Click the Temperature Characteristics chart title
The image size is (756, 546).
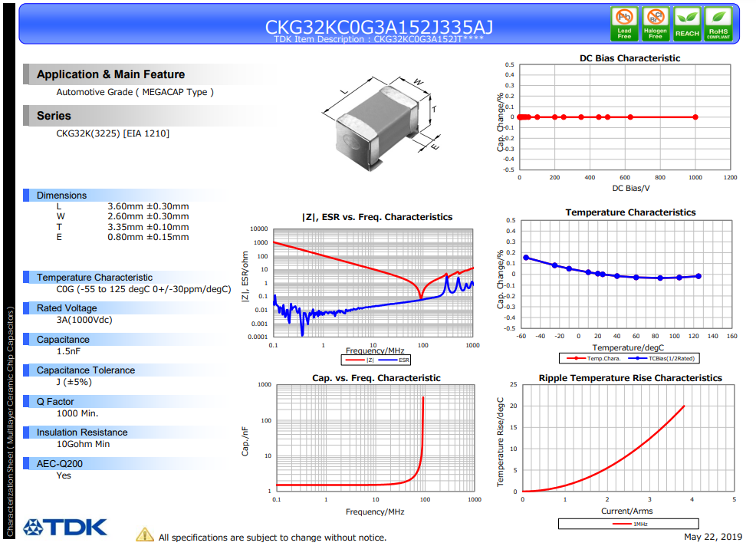631,212
